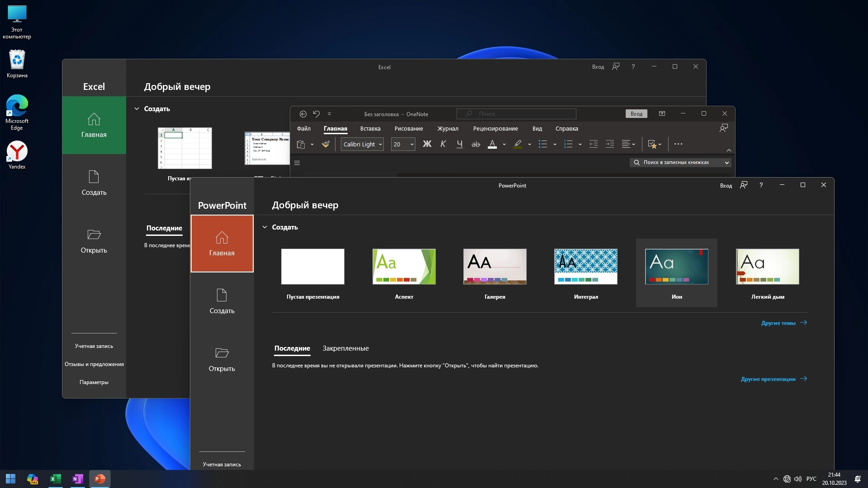Image resolution: width=868 pixels, height=488 pixels.
Task: Click the numbered list icon in OneNote
Action: point(568,144)
